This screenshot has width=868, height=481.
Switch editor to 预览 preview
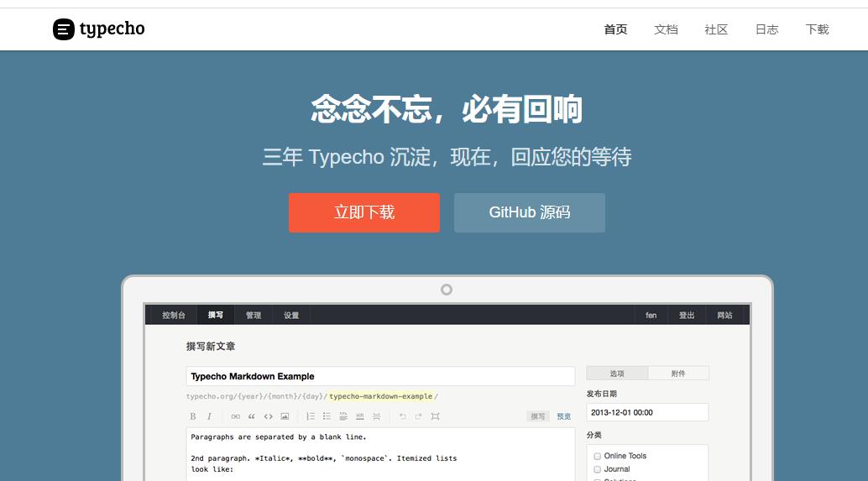pos(563,416)
